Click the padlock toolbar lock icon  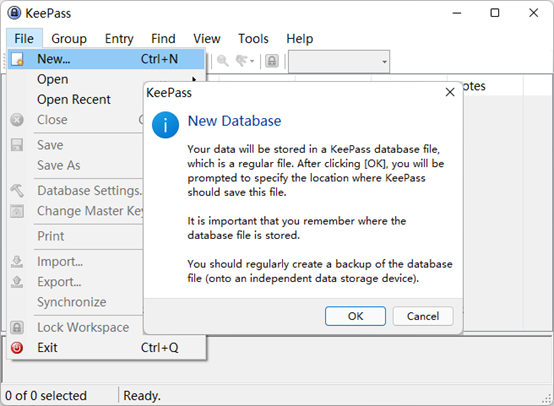coord(272,61)
